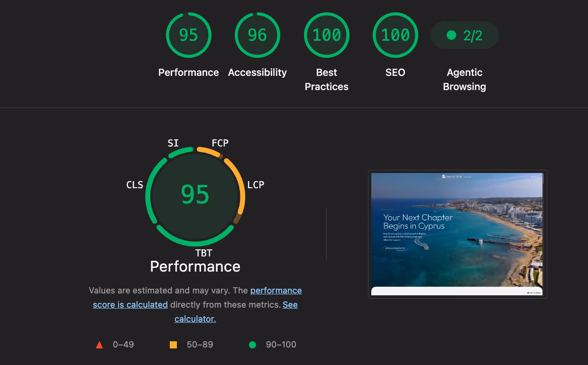This screenshot has width=588, height=365.
Task: Click the FCP metric label on gauge
Action: coord(220,143)
